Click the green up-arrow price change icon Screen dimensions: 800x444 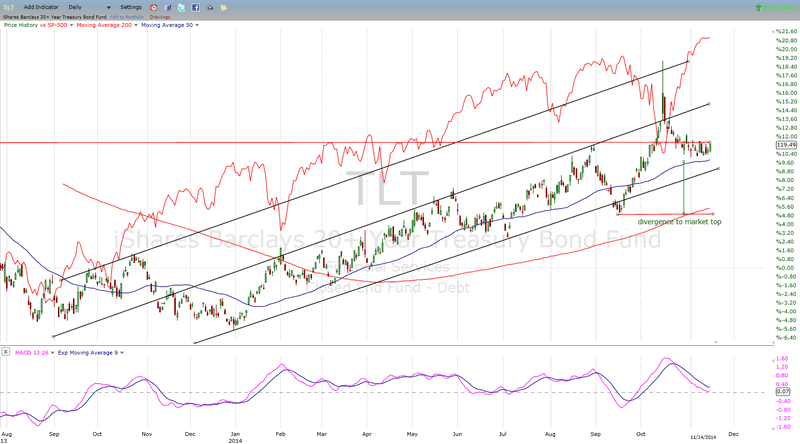[x=758, y=8]
